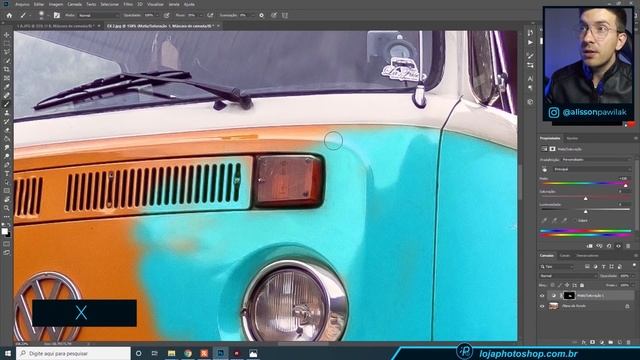Delete adjustment layer via Properties trash icon
Screen dimensions: 640x360
click(x=628, y=246)
